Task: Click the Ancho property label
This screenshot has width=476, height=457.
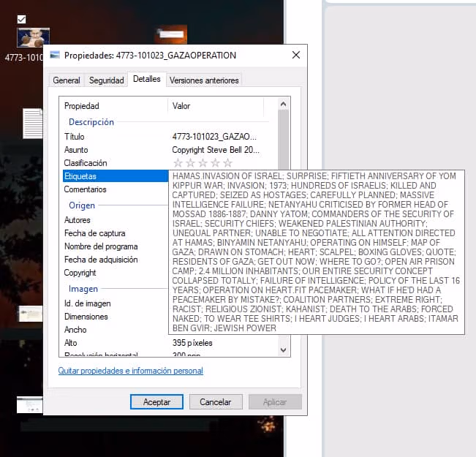Action: 75,330
